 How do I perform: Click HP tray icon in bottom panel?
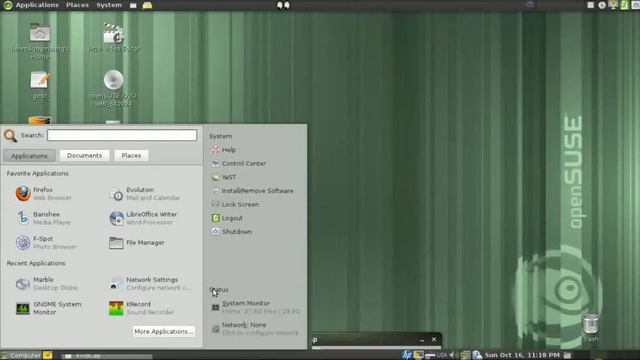[407, 355]
